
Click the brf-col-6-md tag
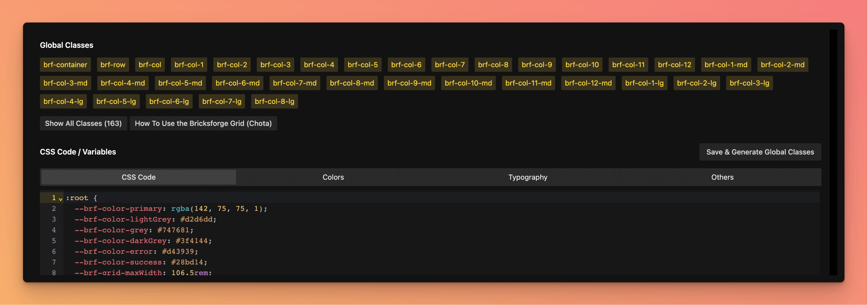238,83
